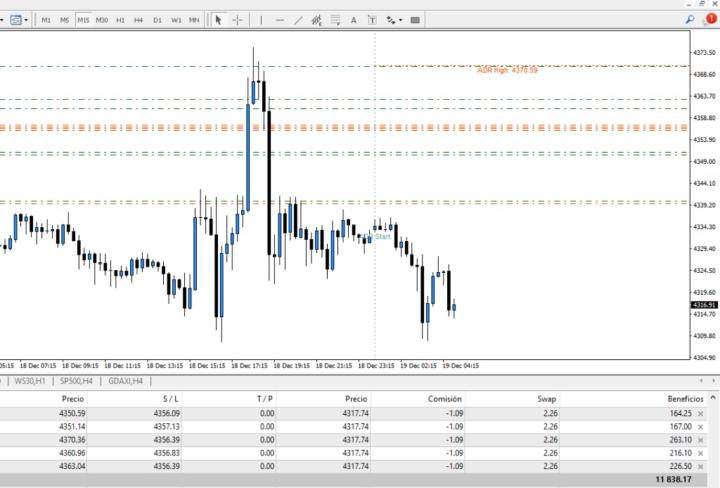
Task: Choose the horizontal line drawing tool
Action: pyautogui.click(x=279, y=19)
